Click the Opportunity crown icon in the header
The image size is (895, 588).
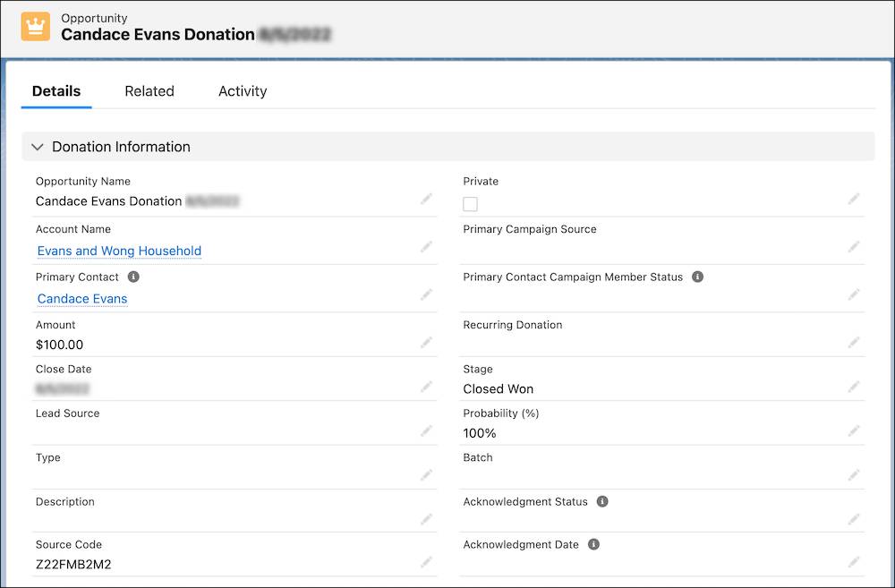pyautogui.click(x=34, y=26)
